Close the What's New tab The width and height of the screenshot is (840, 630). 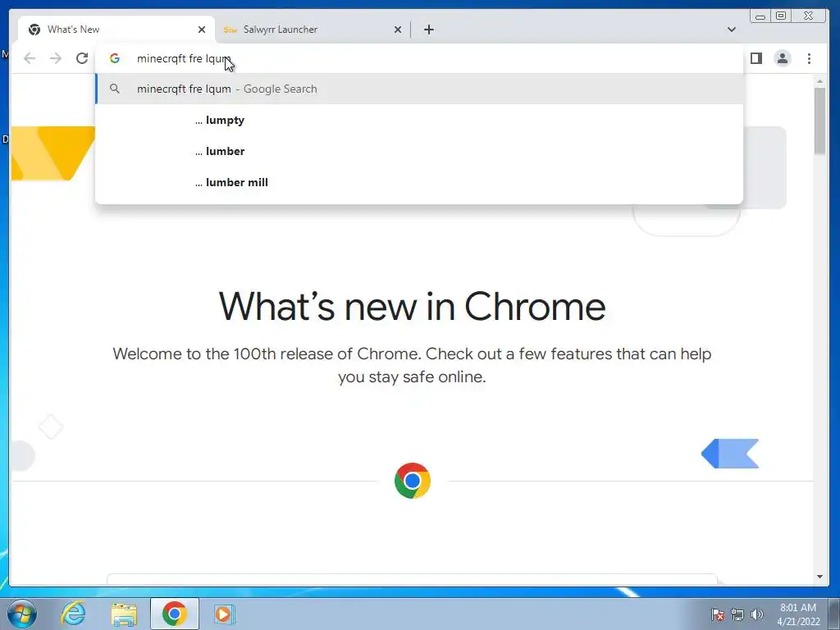tap(202, 30)
